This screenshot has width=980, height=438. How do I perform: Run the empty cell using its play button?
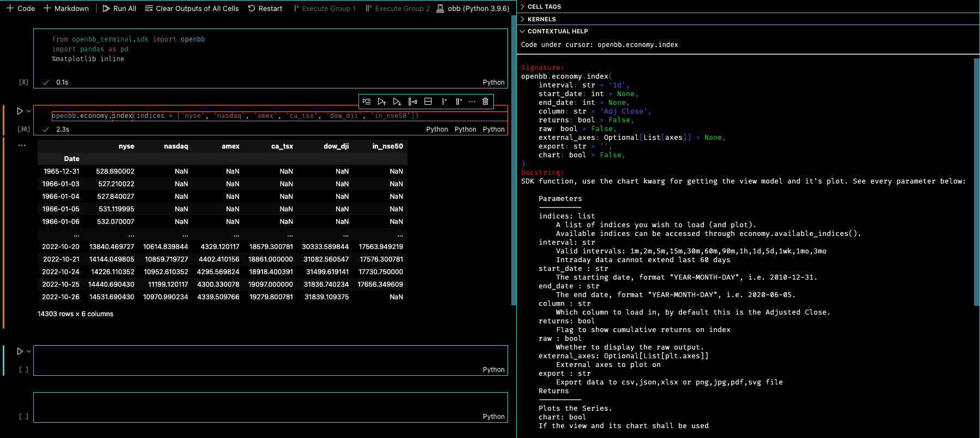pos(20,351)
